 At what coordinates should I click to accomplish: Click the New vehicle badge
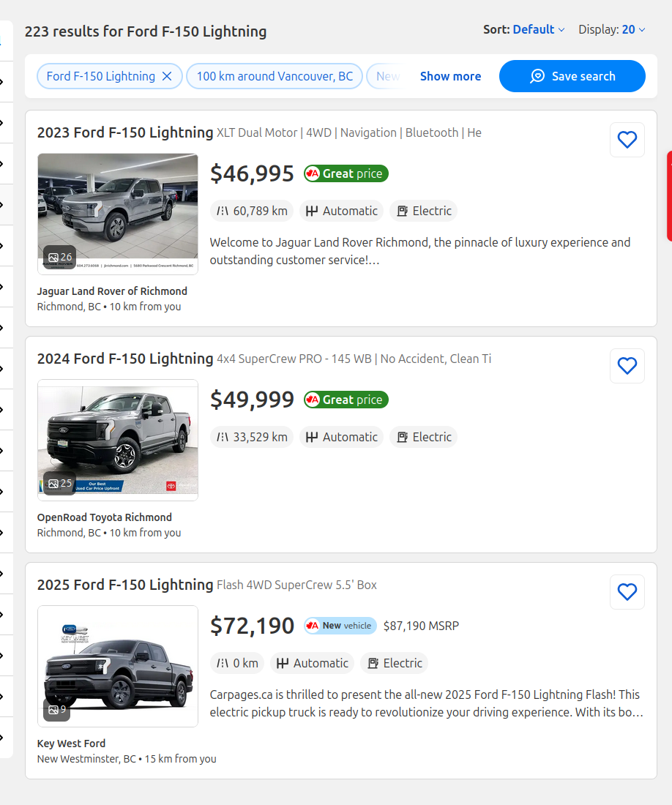pos(340,626)
